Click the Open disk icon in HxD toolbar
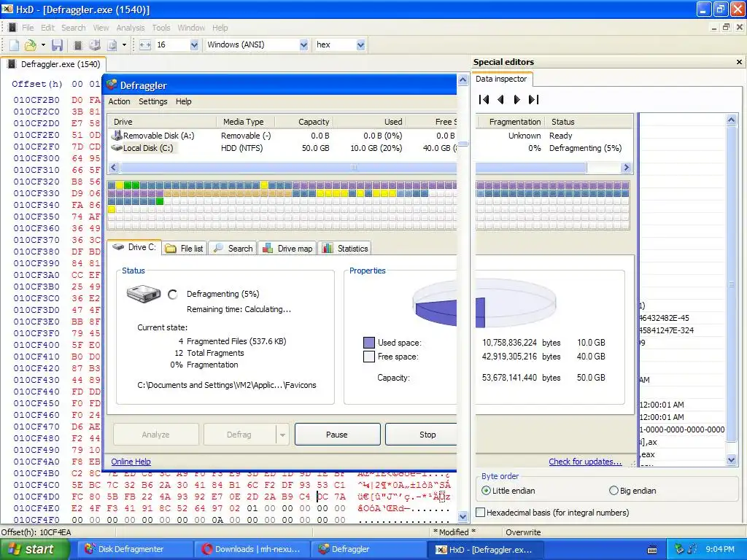747x560 pixels. click(x=95, y=44)
